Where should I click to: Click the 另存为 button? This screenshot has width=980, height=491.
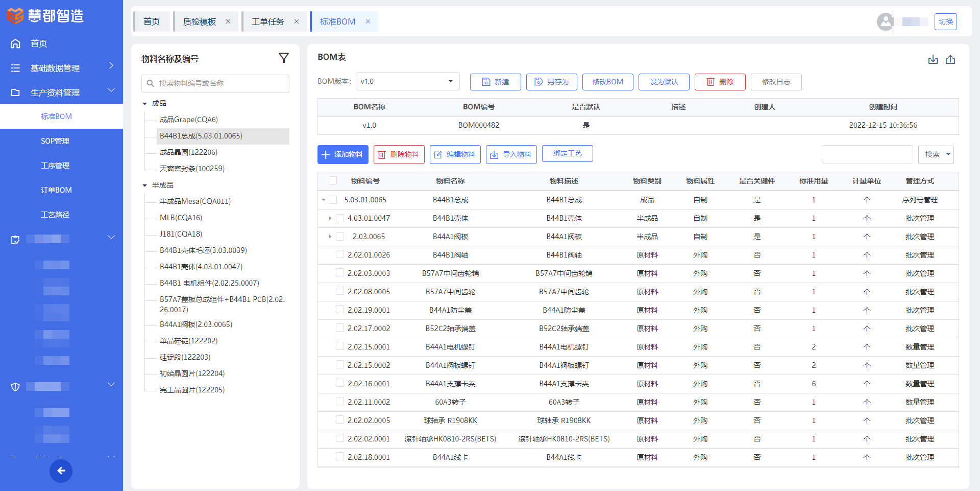click(552, 82)
